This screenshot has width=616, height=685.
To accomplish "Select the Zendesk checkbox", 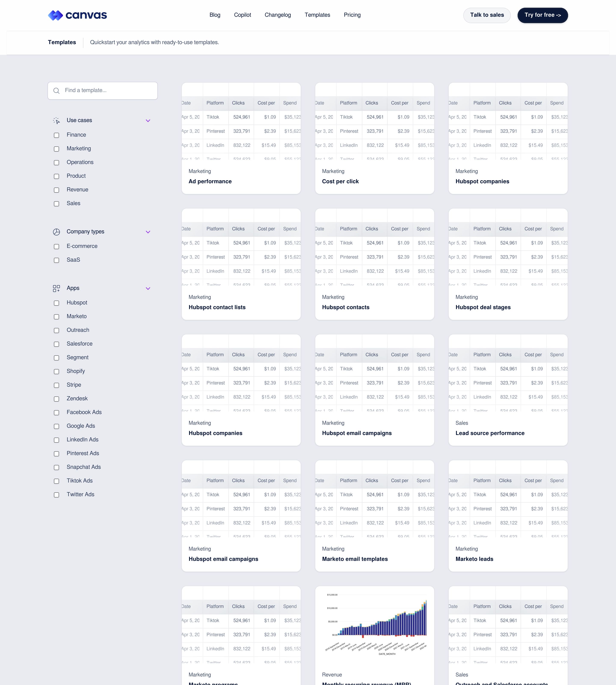I will [56, 399].
